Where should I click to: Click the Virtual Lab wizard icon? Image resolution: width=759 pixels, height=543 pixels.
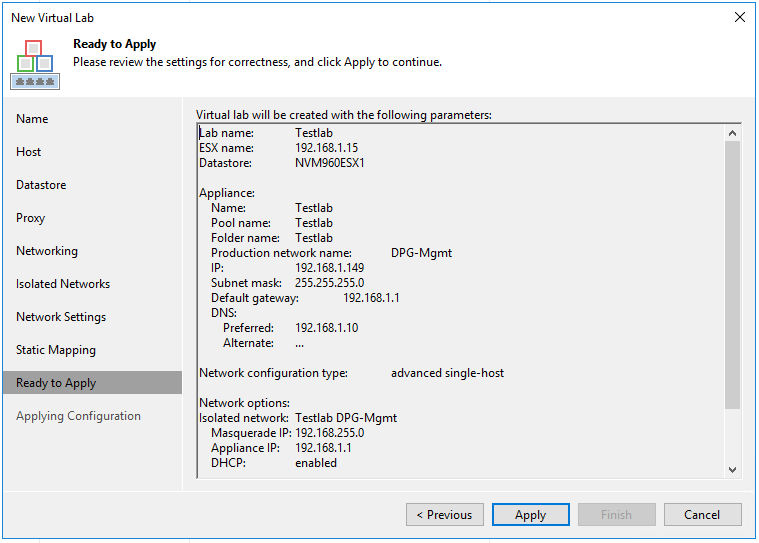(35, 63)
